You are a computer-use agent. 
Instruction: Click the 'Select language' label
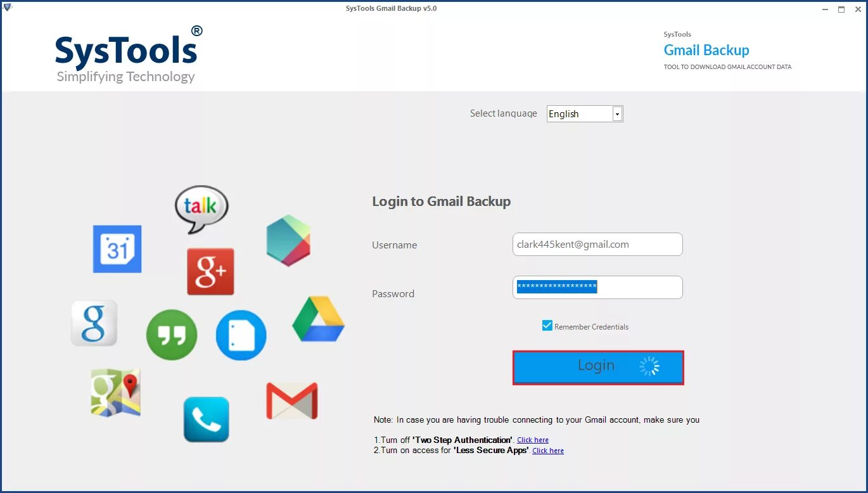[503, 113]
